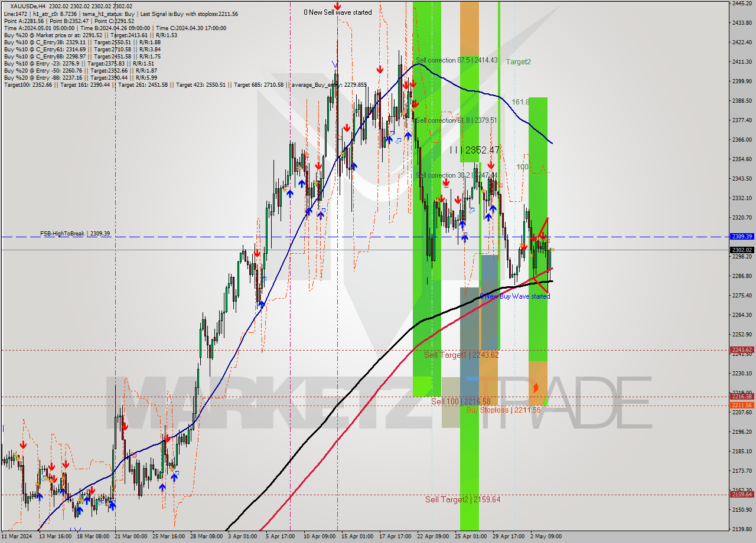The width and height of the screenshot is (756, 543).
Task: Click the green 100 level label
Action: 523,167
